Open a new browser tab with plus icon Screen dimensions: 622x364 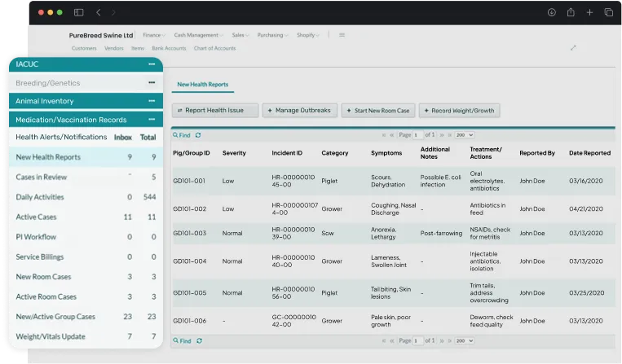590,12
